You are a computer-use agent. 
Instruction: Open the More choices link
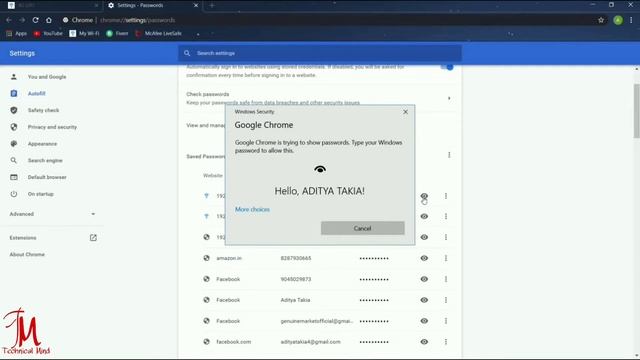point(252,209)
